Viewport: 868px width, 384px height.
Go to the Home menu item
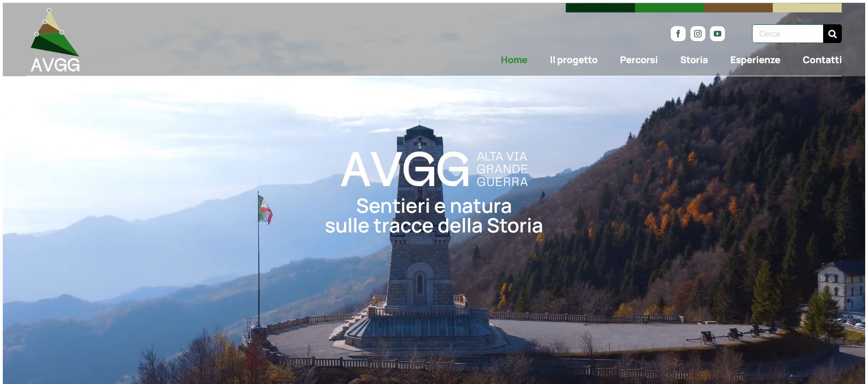514,60
